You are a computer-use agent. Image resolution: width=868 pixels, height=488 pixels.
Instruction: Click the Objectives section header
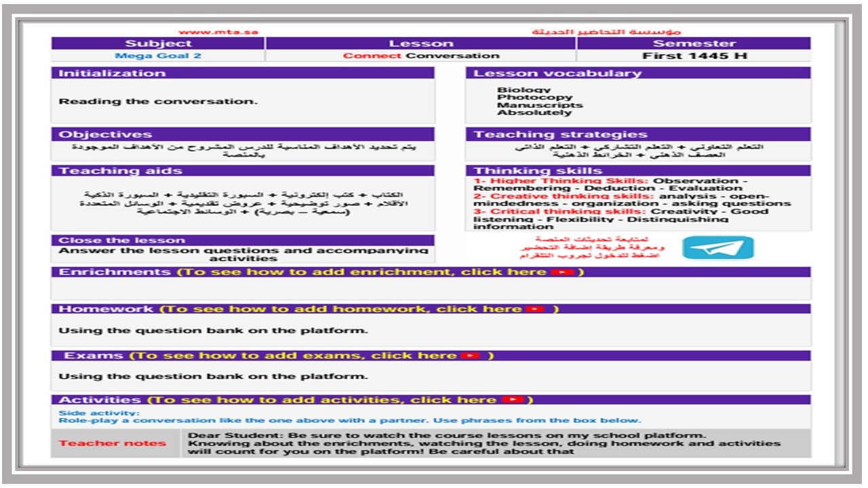pos(243,134)
